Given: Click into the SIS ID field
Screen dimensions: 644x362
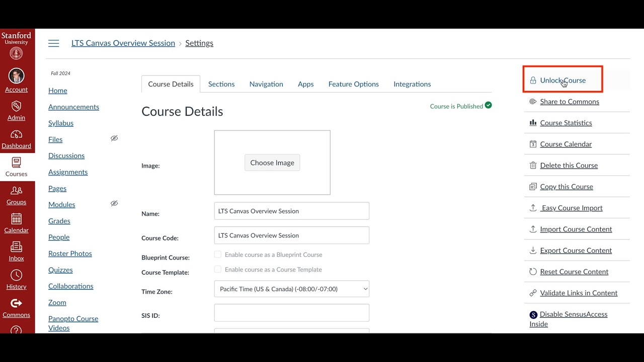Looking at the screenshot, I should pyautogui.click(x=292, y=313).
